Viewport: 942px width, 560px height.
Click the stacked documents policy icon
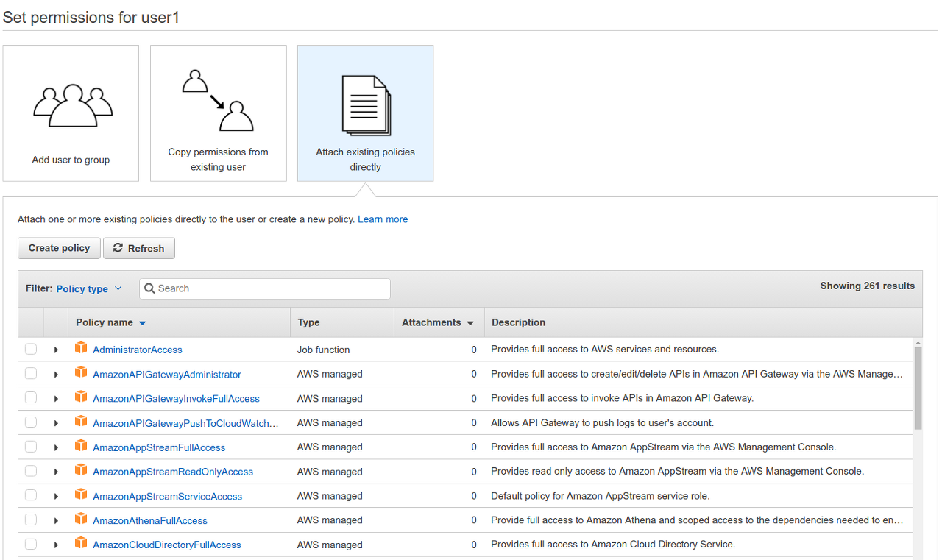pyautogui.click(x=366, y=106)
